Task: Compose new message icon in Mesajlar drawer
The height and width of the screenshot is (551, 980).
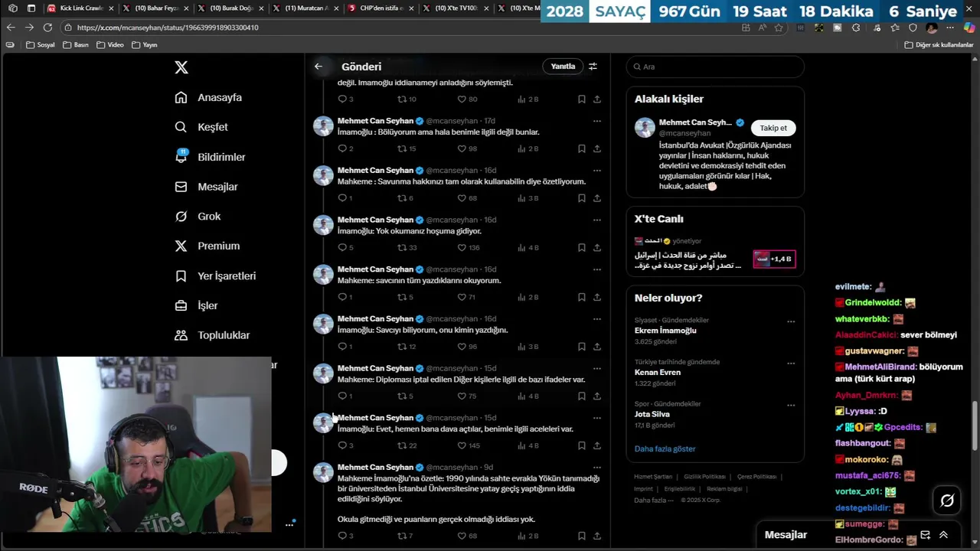Action: 925,535
